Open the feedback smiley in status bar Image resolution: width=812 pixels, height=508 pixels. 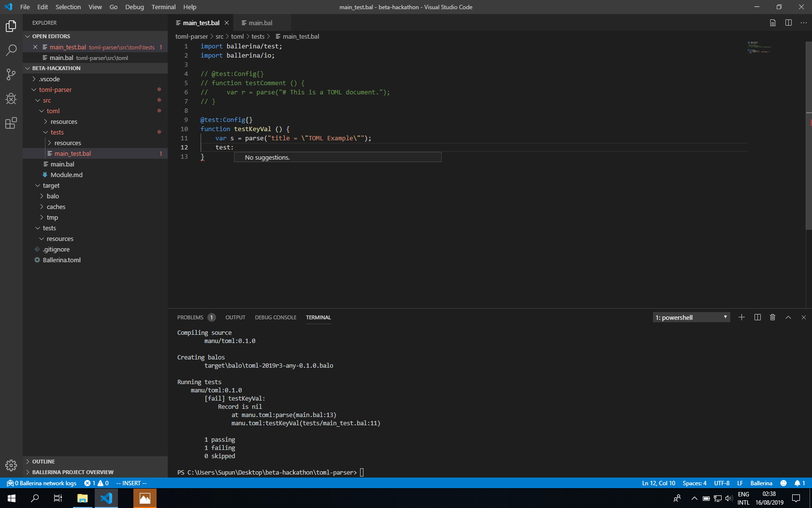783,483
